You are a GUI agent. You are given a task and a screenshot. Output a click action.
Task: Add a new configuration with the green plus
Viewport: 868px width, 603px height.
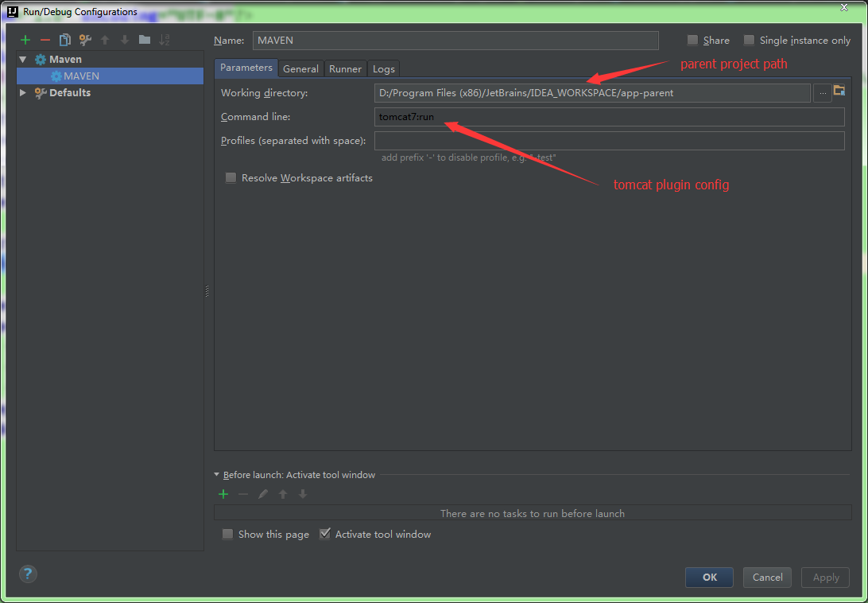[25, 40]
